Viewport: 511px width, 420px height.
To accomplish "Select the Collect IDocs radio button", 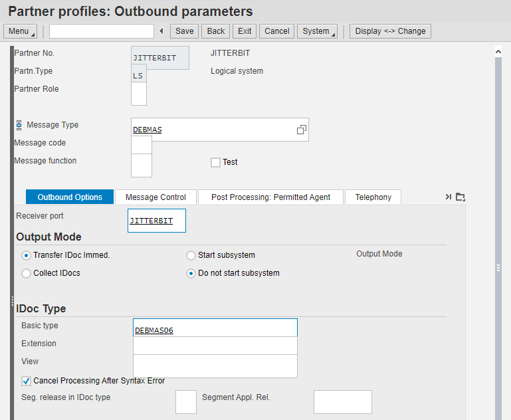I will pyautogui.click(x=26, y=273).
